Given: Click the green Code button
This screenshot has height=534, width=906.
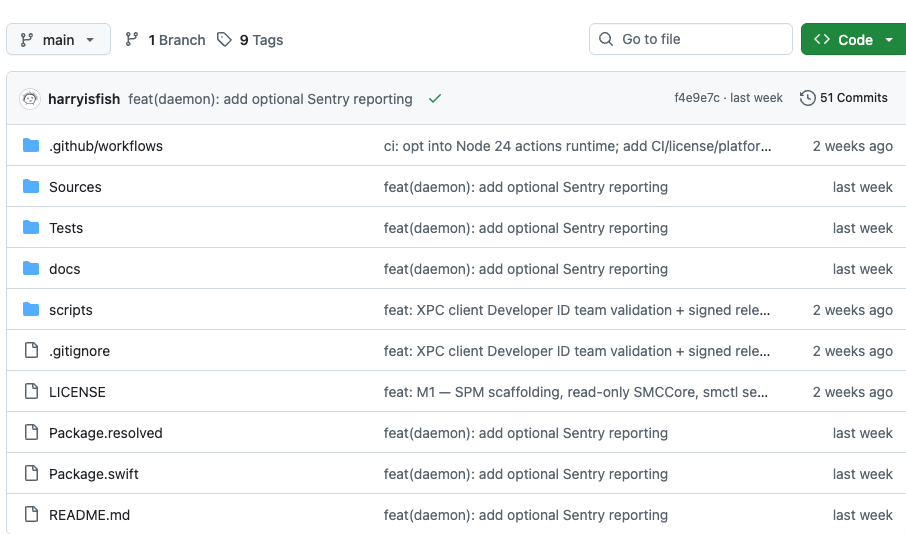Looking at the screenshot, I should [853, 39].
